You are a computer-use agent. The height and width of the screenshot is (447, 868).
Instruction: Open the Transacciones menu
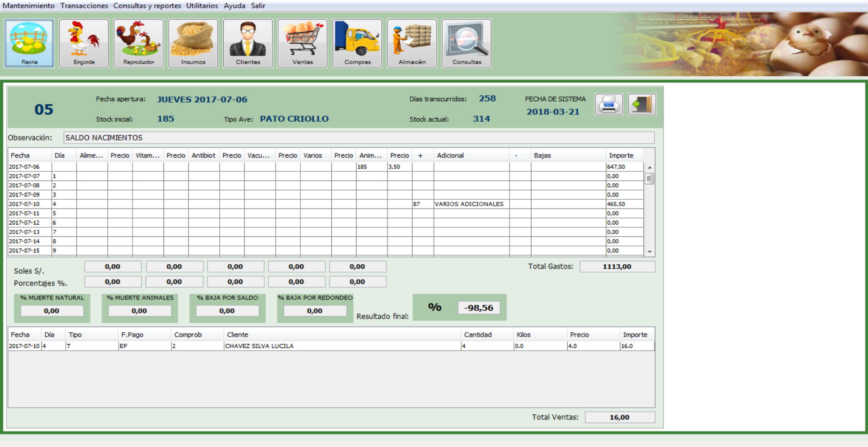(84, 6)
